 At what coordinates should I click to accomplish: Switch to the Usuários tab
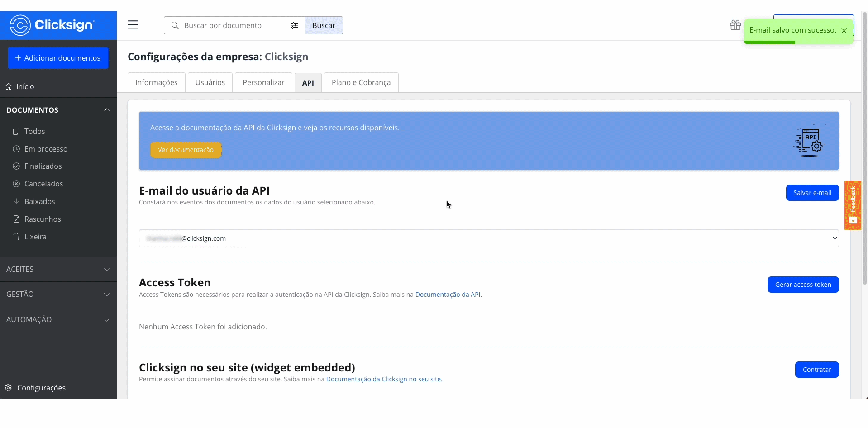tap(210, 82)
